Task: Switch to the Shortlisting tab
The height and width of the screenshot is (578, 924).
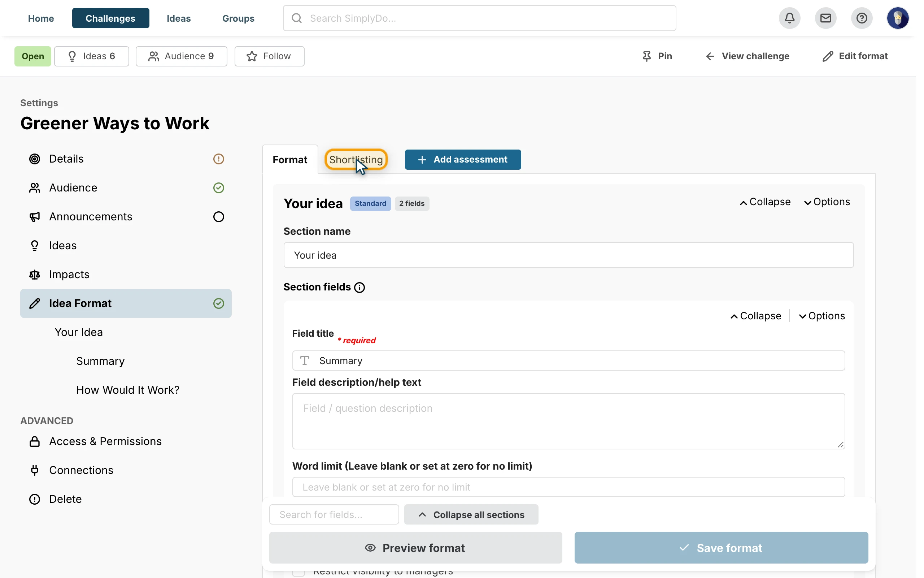Action: coord(356,159)
